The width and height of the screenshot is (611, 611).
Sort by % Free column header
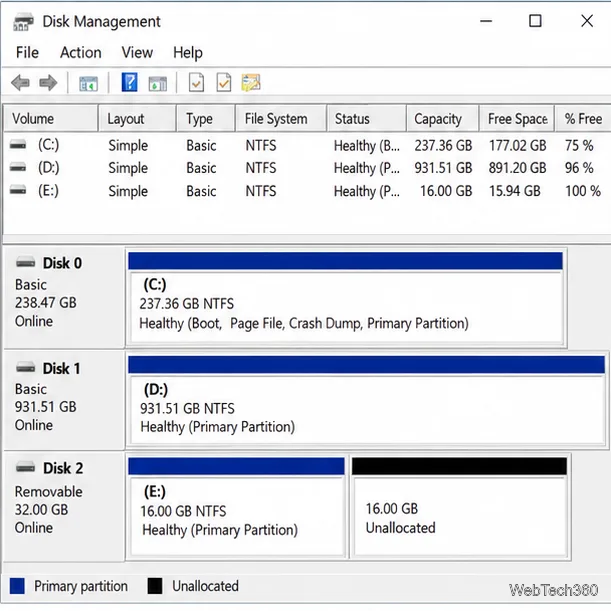point(583,118)
